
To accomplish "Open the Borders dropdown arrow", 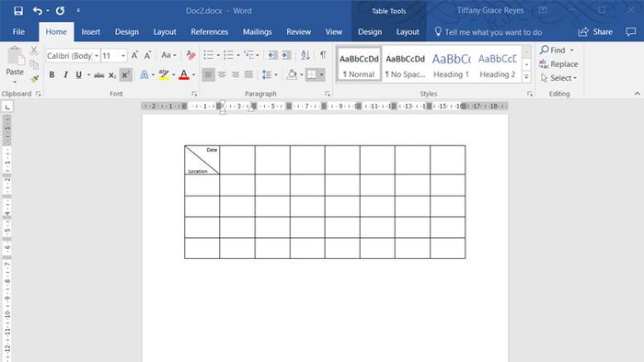I will click(322, 75).
